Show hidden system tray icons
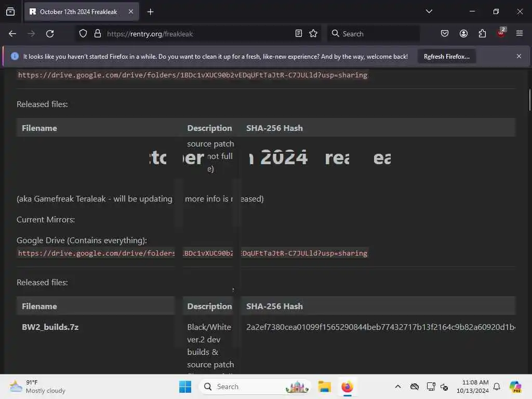The image size is (532, 399). [398, 387]
